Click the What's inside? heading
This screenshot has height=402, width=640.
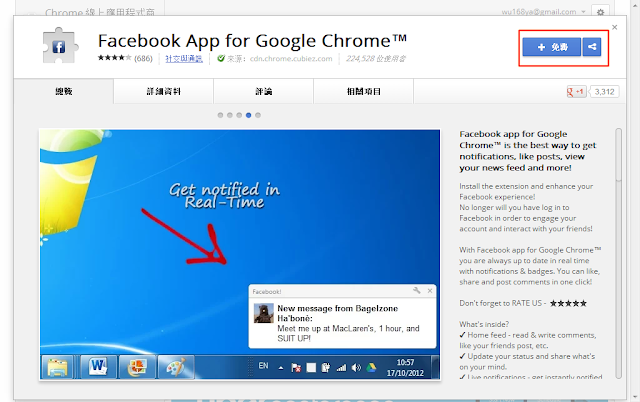pos(484,324)
